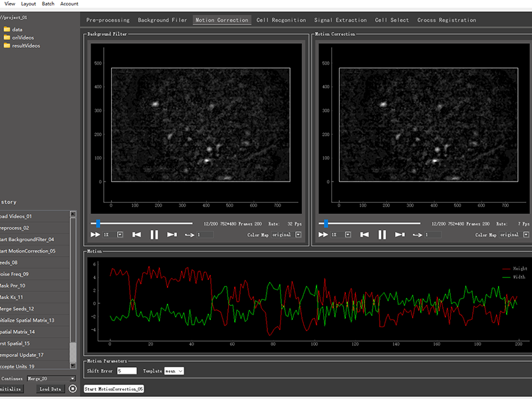
Task: Click the Start MotionCorrection_05 button
Action: click(x=114, y=389)
